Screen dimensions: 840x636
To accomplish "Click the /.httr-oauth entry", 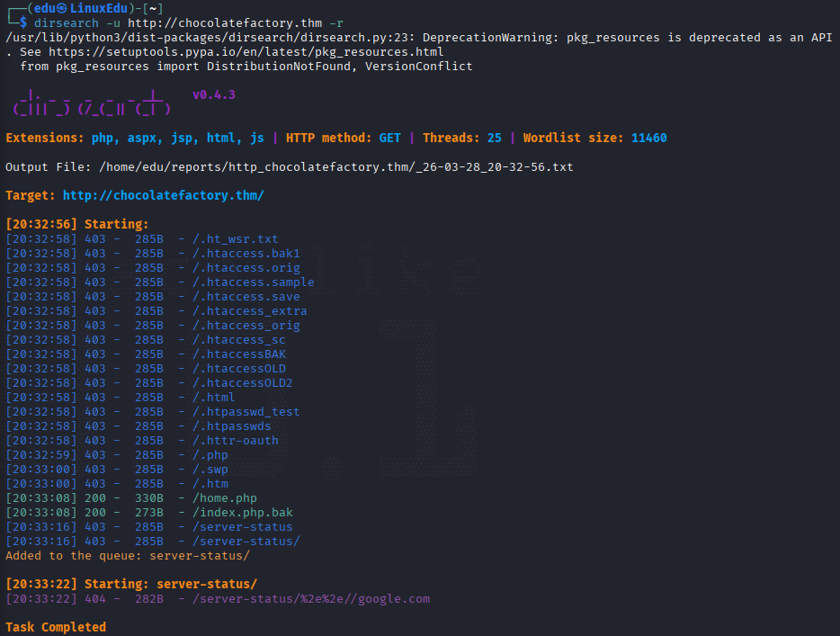I will pyautogui.click(x=235, y=441).
